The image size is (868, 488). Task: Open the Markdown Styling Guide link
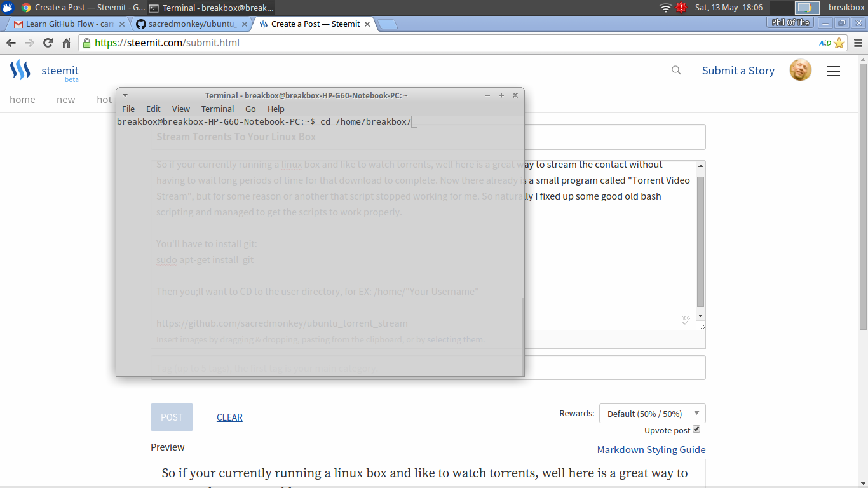[x=651, y=449]
